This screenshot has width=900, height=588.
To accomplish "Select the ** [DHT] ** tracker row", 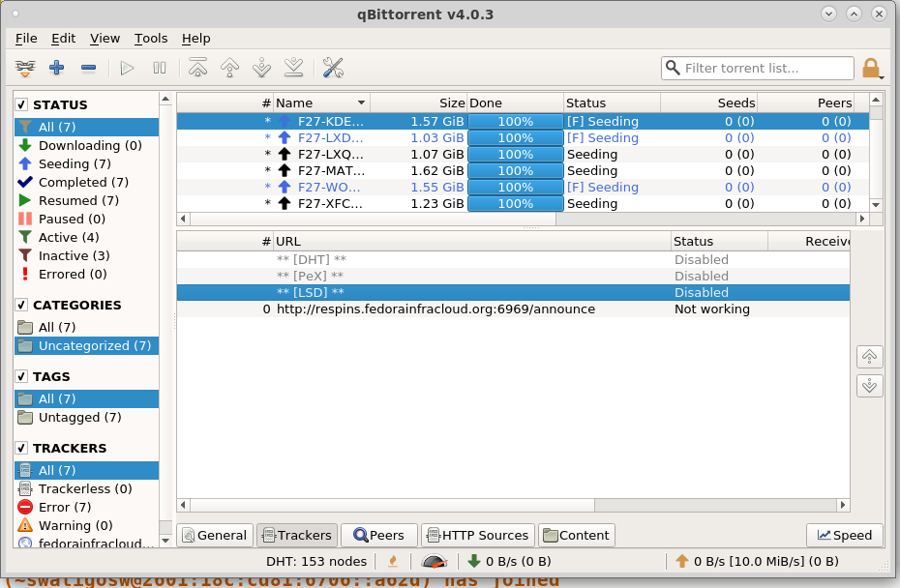I will pos(513,260).
